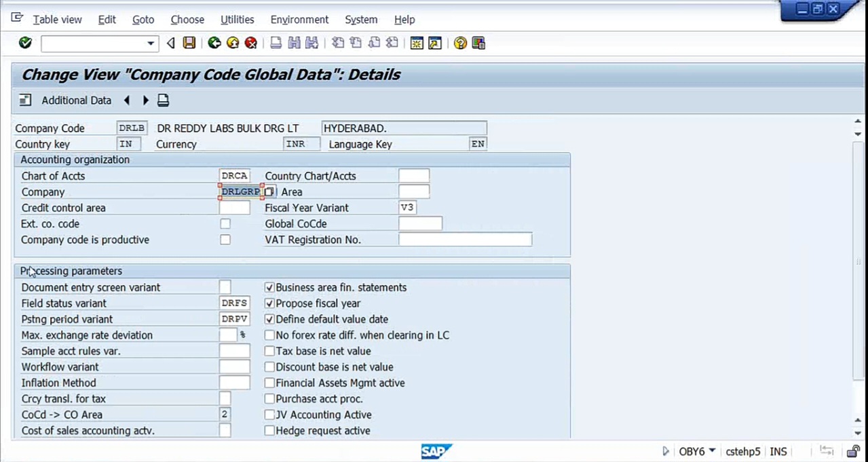Enable JV Accounting Active checkbox
The height and width of the screenshot is (462, 868).
[x=269, y=415]
